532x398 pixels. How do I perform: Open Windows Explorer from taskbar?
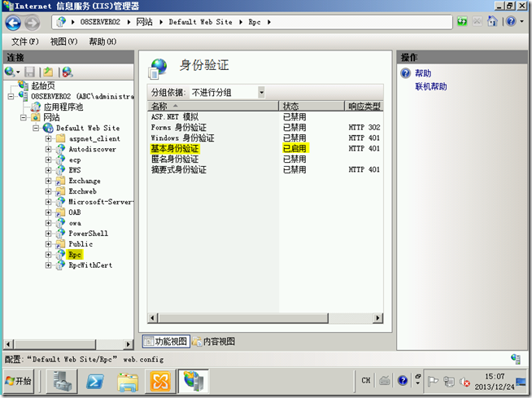pos(128,382)
